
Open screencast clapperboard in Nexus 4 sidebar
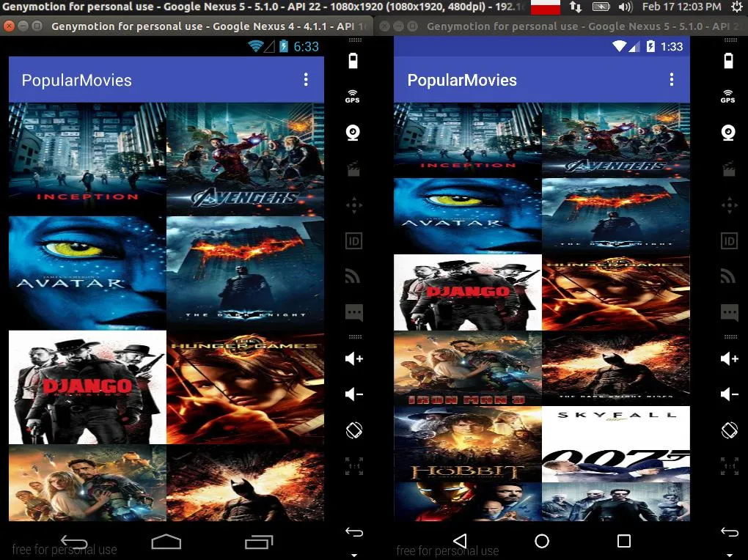[353, 169]
